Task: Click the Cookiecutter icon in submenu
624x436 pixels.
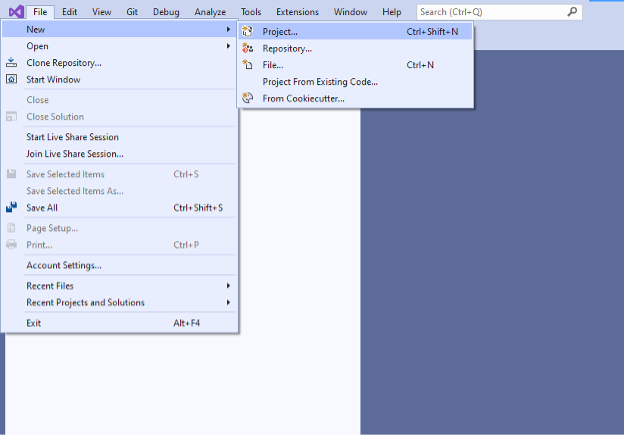Action: (248, 98)
